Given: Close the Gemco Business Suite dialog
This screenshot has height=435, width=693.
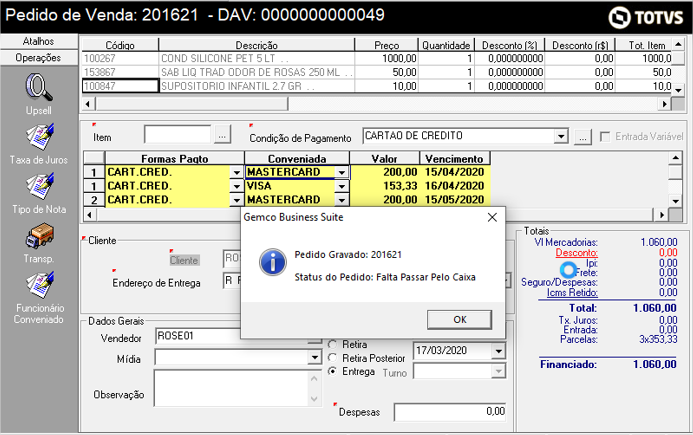Looking at the screenshot, I should [492, 217].
